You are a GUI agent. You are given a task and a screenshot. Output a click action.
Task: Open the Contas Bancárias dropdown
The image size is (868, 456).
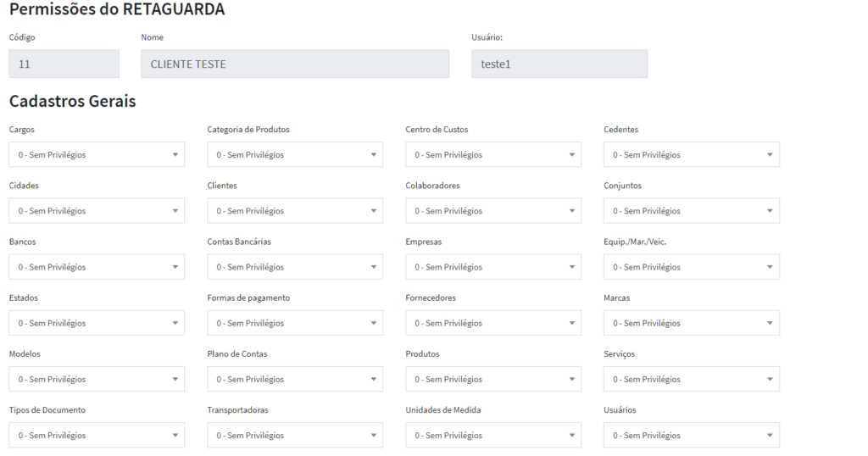[295, 267]
